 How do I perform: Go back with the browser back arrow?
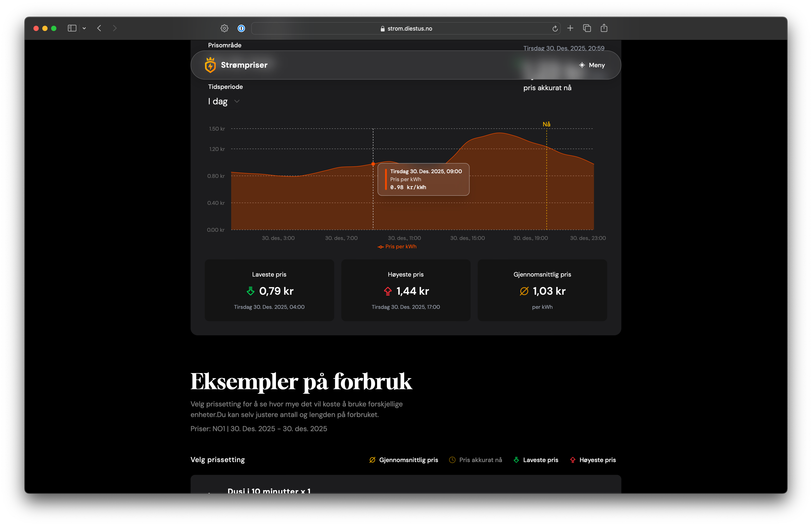pos(99,28)
